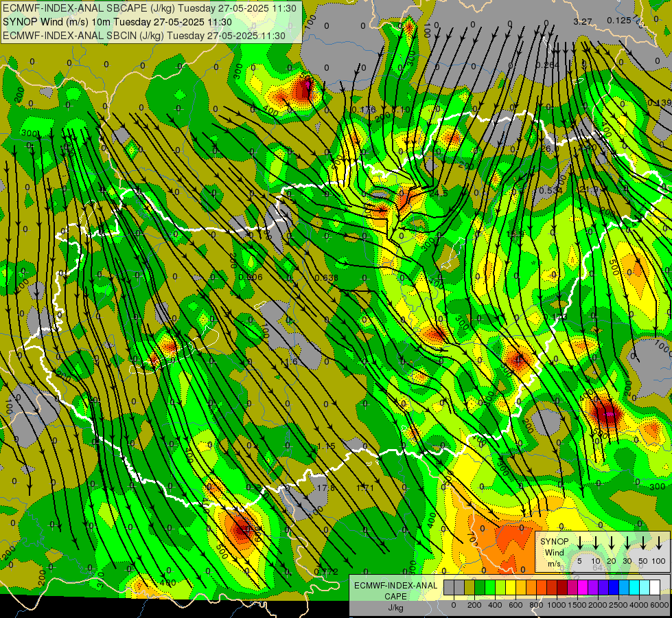Click the wind legend arrow above 30
Screen dimensions: 672x618
click(x=627, y=543)
